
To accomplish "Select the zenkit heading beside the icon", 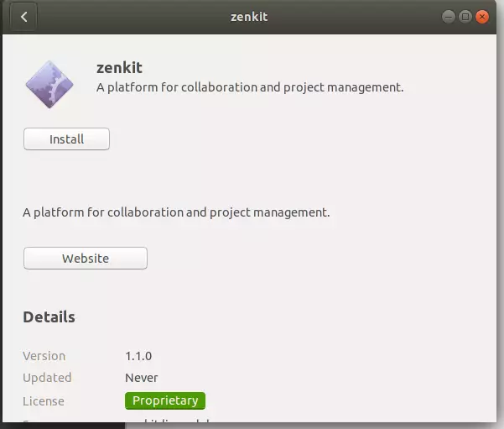I will click(119, 68).
